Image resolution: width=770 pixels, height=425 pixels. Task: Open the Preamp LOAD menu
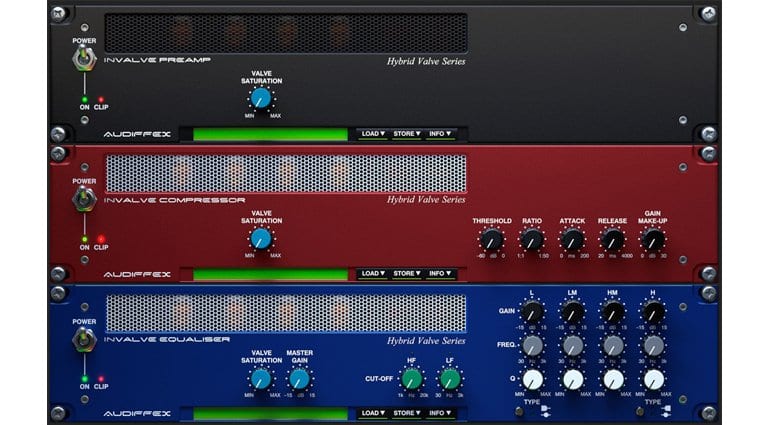373,134
